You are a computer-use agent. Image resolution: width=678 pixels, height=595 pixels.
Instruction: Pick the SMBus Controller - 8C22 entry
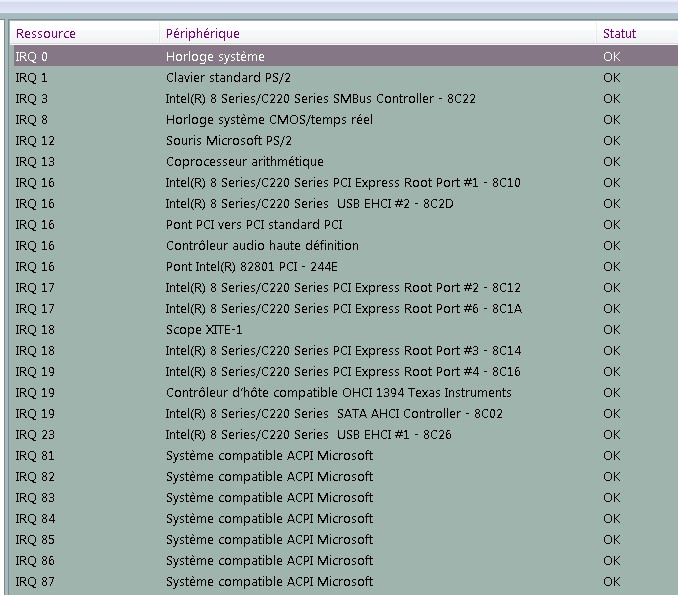pos(320,99)
